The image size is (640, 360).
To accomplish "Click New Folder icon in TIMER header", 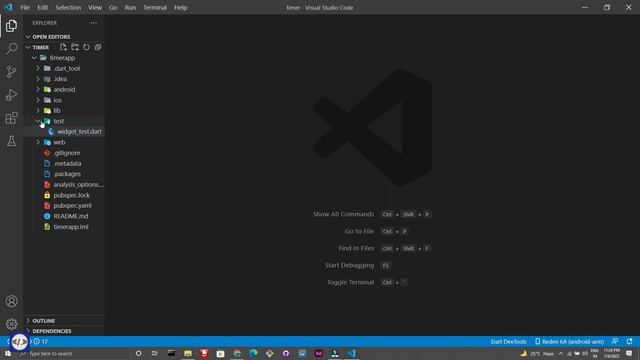I will pos(75,47).
